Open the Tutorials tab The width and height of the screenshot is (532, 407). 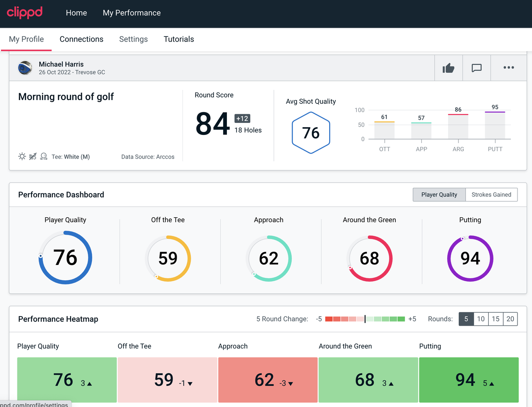click(x=179, y=39)
